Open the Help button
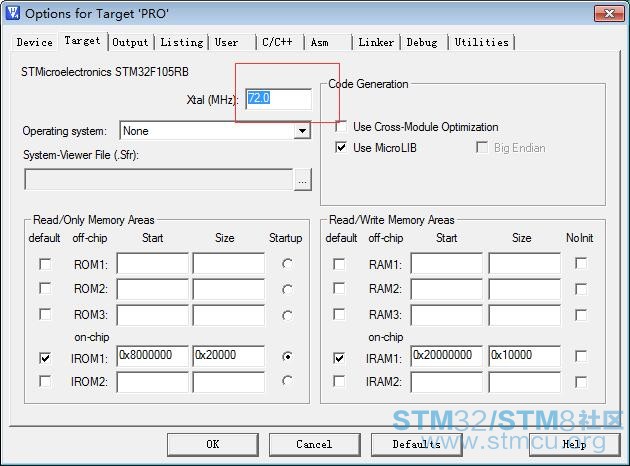This screenshot has width=630, height=466. (x=575, y=444)
